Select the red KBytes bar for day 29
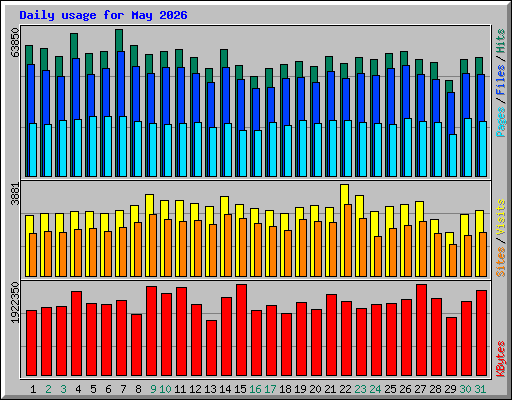512x400 pixels. click(x=451, y=346)
